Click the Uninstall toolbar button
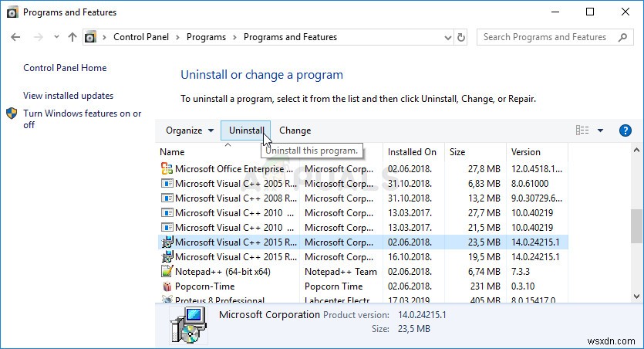 (246, 130)
